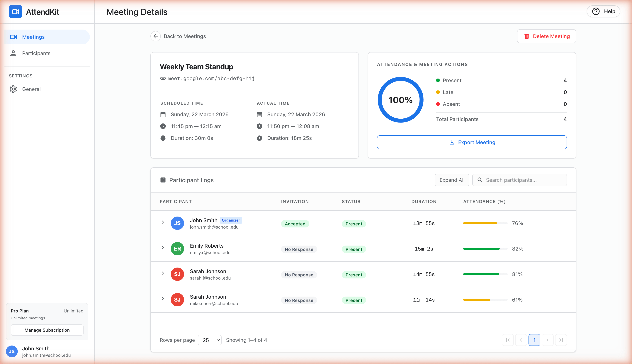Click the meeting link chain icon
Screen dimensions: 632x364
[x=163, y=79]
